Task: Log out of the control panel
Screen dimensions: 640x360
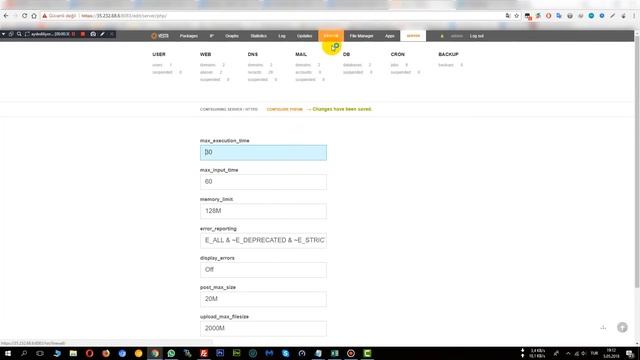Action: click(x=476, y=36)
